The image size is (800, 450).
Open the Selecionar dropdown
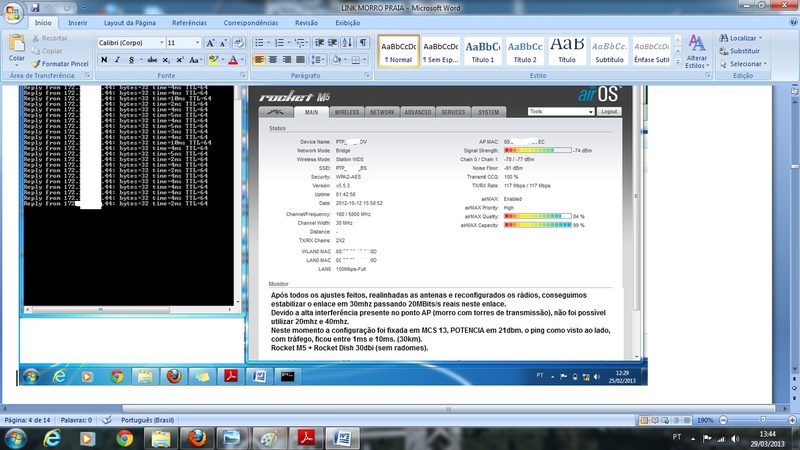pyautogui.click(x=743, y=64)
